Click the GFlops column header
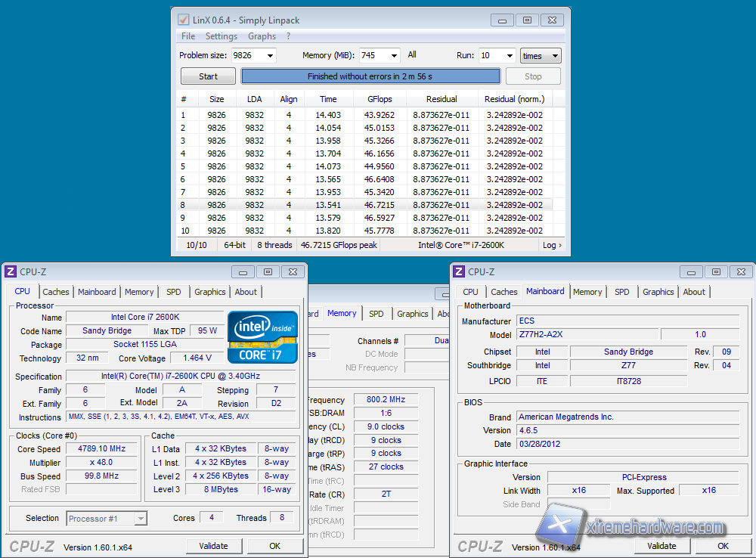 click(x=380, y=99)
